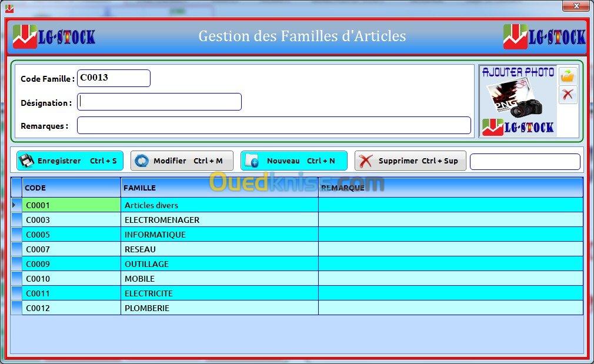The width and height of the screenshot is (594, 364).
Task: Click the PLOMBERIE family cell
Action: pos(219,308)
